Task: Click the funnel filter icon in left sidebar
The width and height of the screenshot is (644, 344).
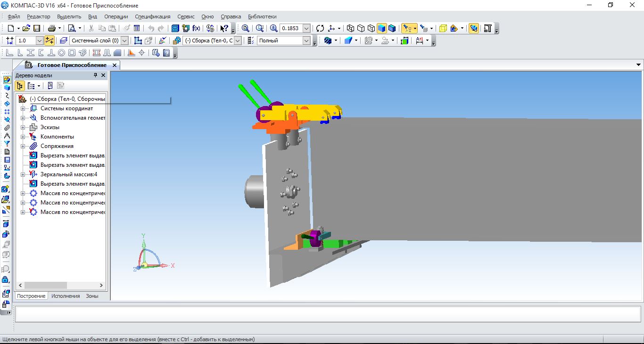Action: 7,144
